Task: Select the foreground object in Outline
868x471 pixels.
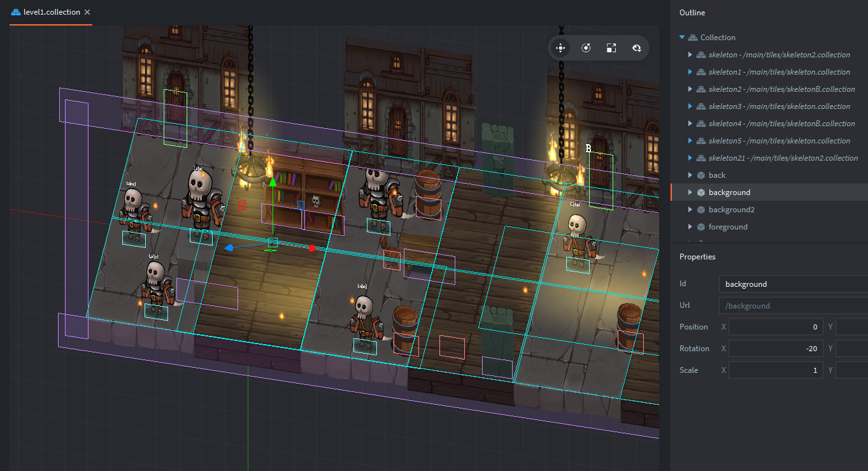Action: point(769,227)
